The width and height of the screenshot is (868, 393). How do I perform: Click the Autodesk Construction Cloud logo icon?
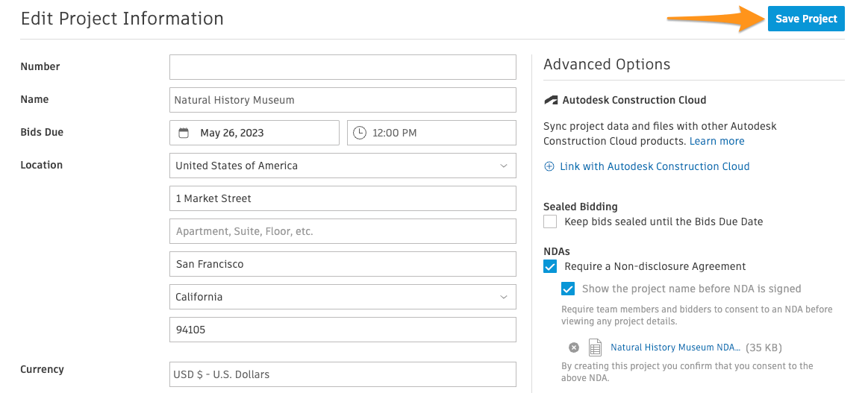point(551,101)
